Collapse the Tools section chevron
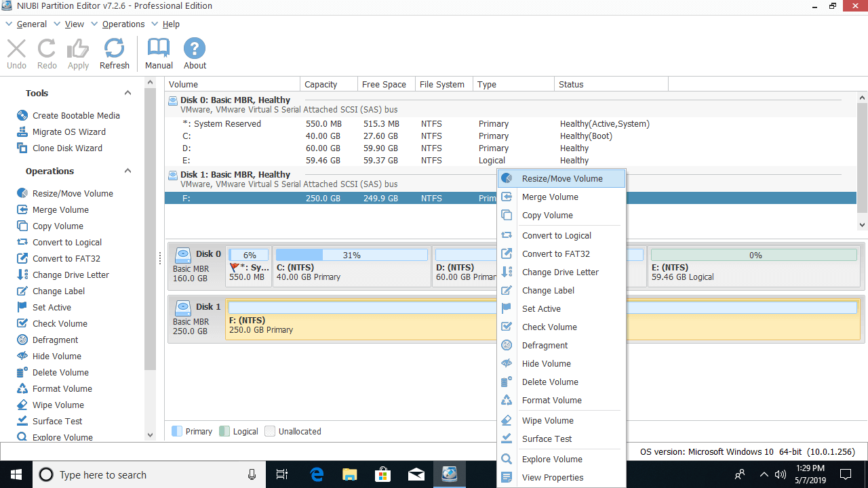Screen dimensions: 868x488 point(127,94)
